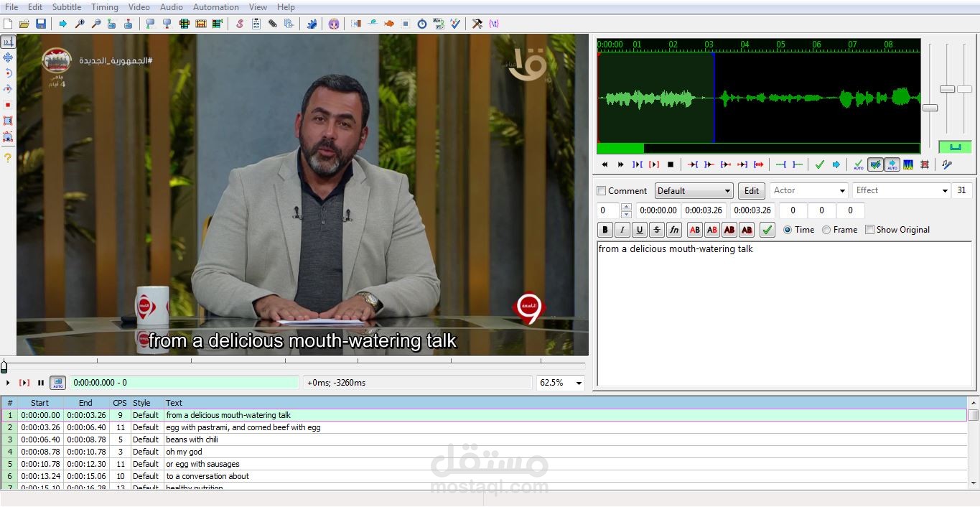Select the scale subtitles tool
The height and width of the screenshot is (507, 980).
click(8, 105)
